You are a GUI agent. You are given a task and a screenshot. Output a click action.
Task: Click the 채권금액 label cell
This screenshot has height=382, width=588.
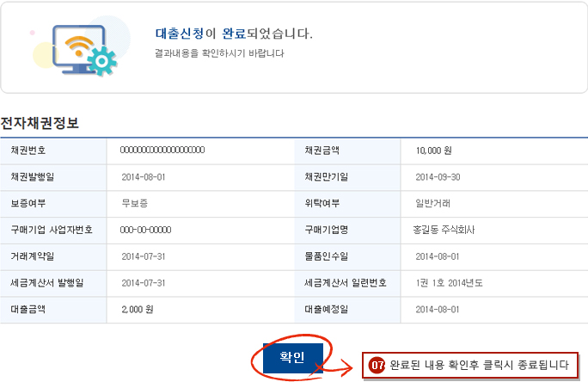347,151
